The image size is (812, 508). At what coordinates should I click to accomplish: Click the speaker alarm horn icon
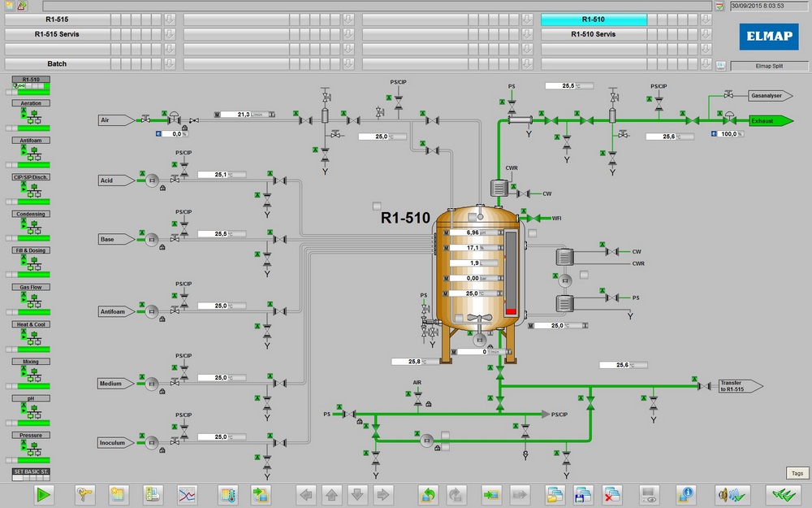[726, 493]
